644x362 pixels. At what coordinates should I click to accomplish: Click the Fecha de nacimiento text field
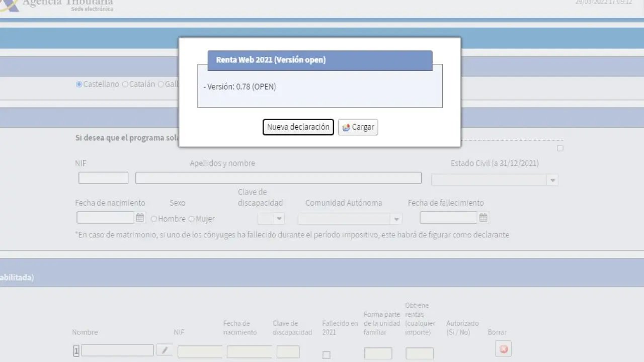105,218
